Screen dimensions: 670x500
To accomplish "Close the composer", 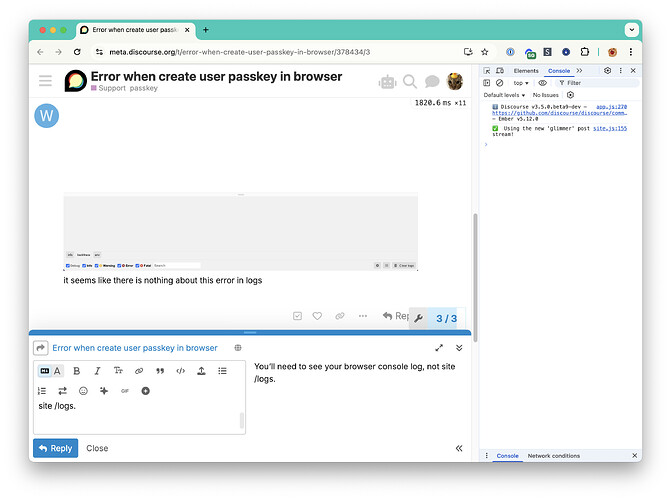I will (x=97, y=448).
